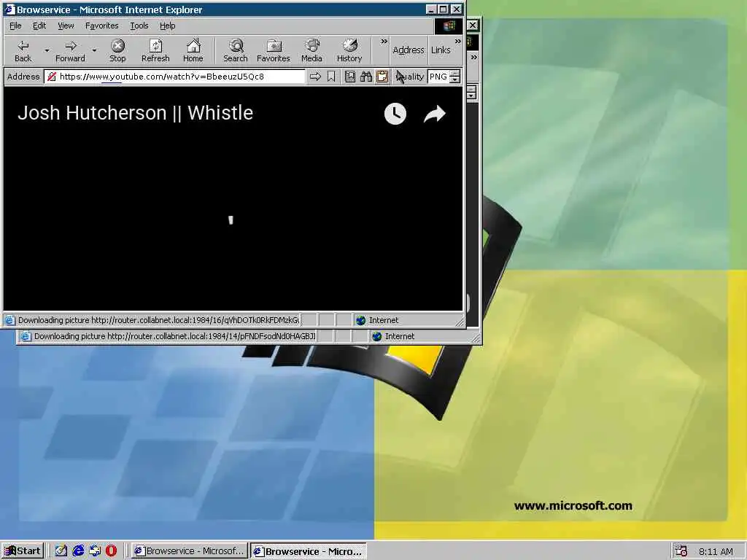Expand the toolbar overflow chevron after History
This screenshot has width=747, height=560.
pyautogui.click(x=384, y=42)
